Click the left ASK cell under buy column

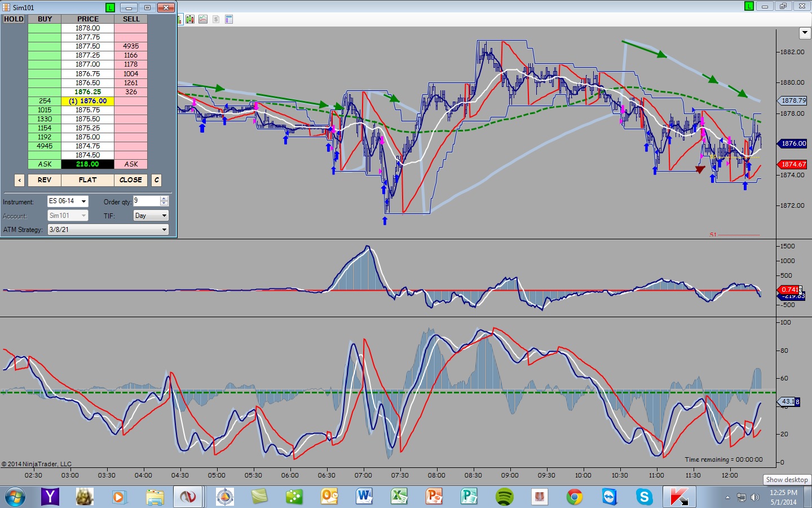[x=45, y=164]
